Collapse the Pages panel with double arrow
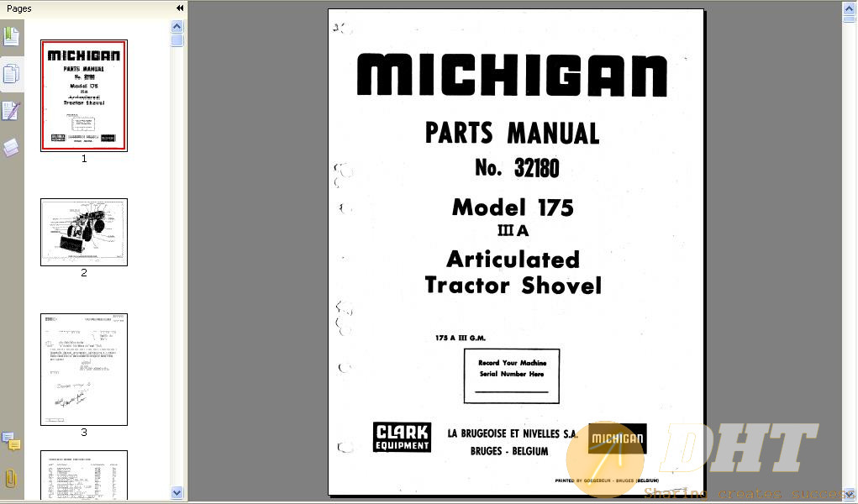Viewport: 858px width, 504px height. pyautogui.click(x=180, y=8)
